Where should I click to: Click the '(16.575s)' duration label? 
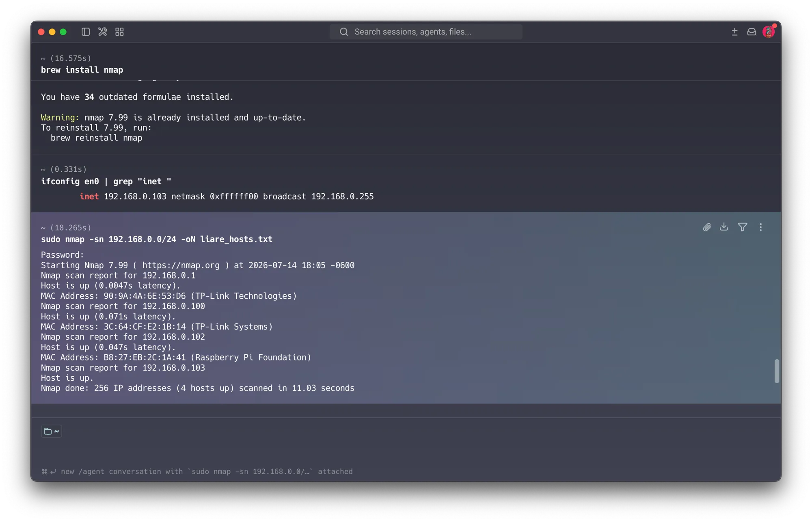coord(71,58)
